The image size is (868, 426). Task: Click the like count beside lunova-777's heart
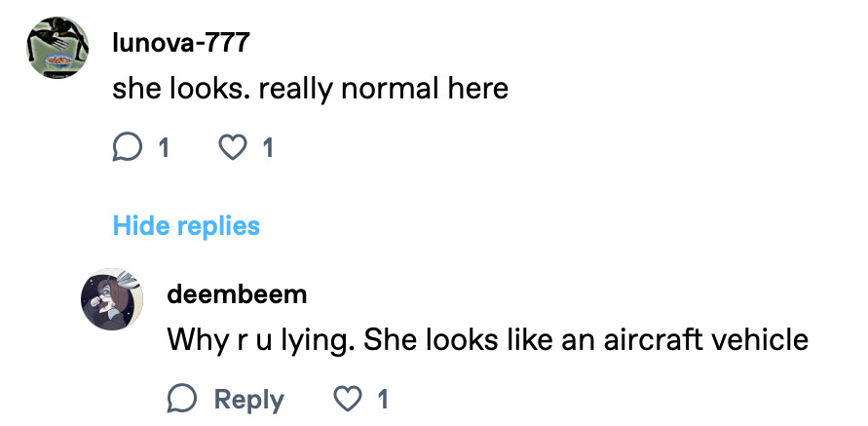pos(267,148)
